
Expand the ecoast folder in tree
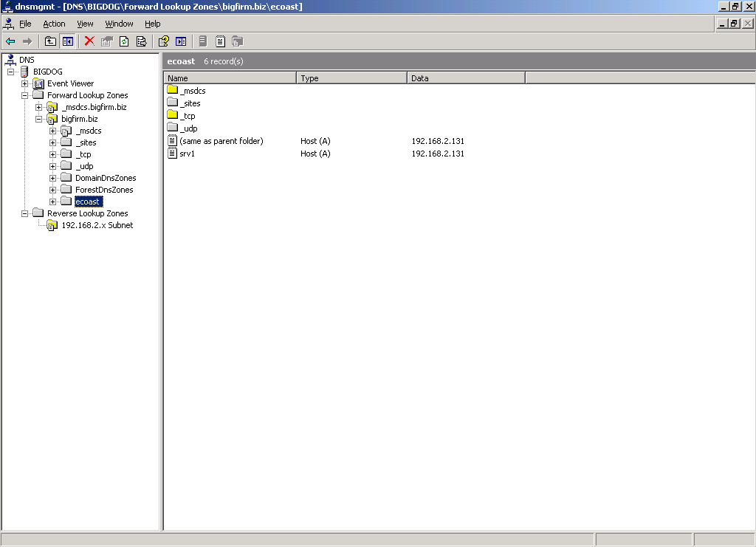(52, 202)
